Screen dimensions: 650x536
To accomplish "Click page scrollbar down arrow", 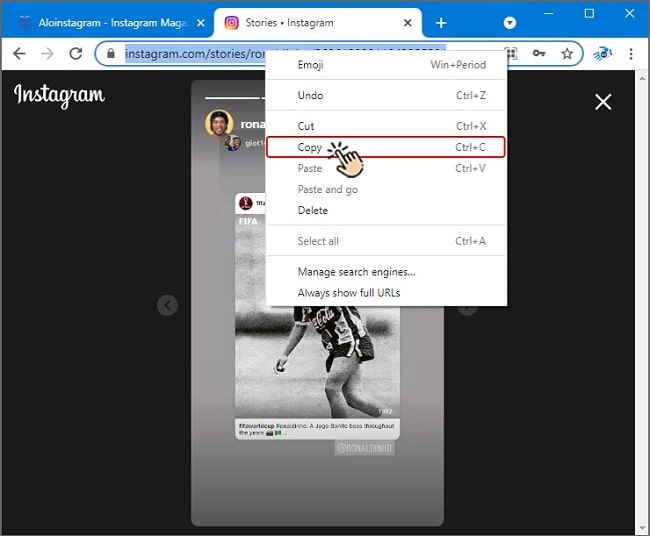I will pos(642,528).
